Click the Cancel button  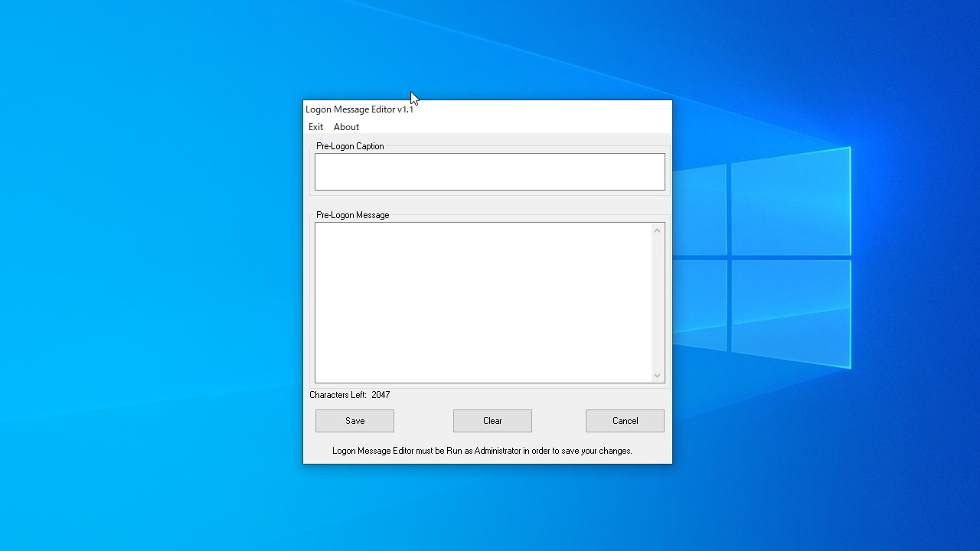(x=625, y=421)
